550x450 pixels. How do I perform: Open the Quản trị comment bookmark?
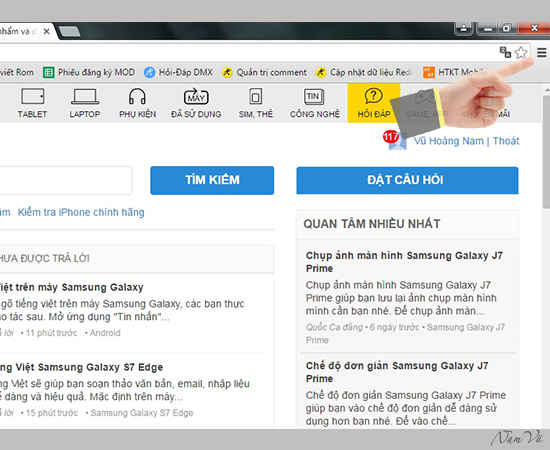(264, 73)
